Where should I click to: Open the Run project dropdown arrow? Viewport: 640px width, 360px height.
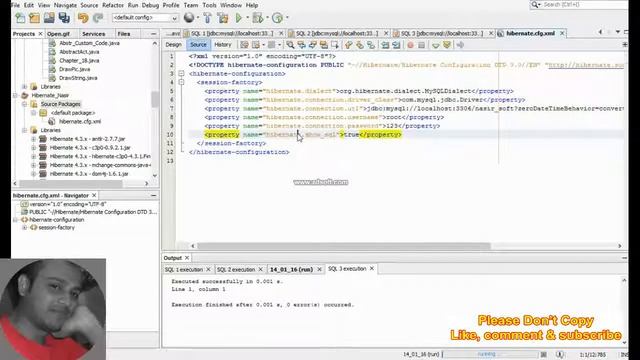(247, 18)
